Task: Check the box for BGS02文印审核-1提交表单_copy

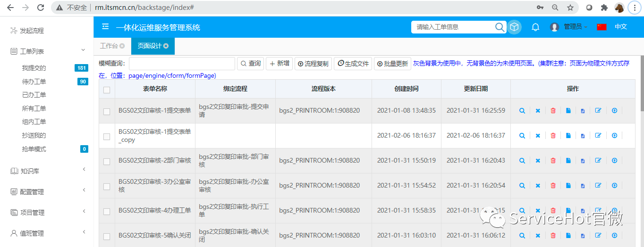Action: (107, 136)
